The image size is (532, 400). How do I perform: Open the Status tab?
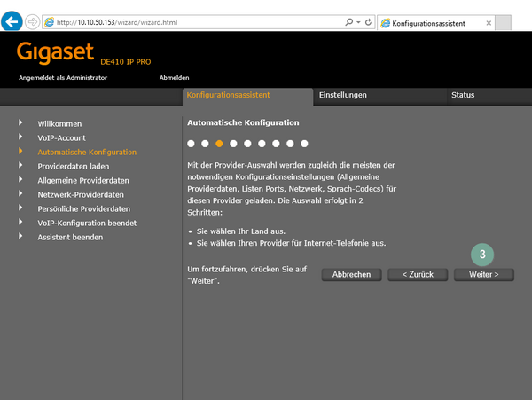[x=462, y=95]
